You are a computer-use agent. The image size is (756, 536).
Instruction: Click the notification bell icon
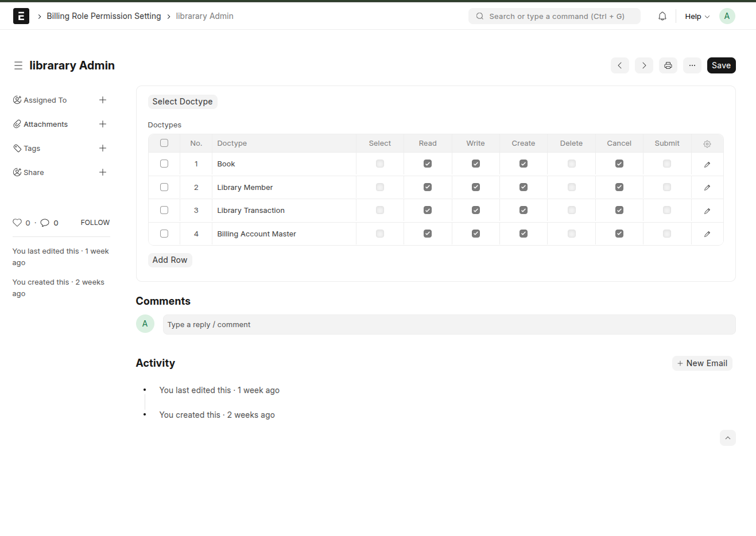click(662, 16)
